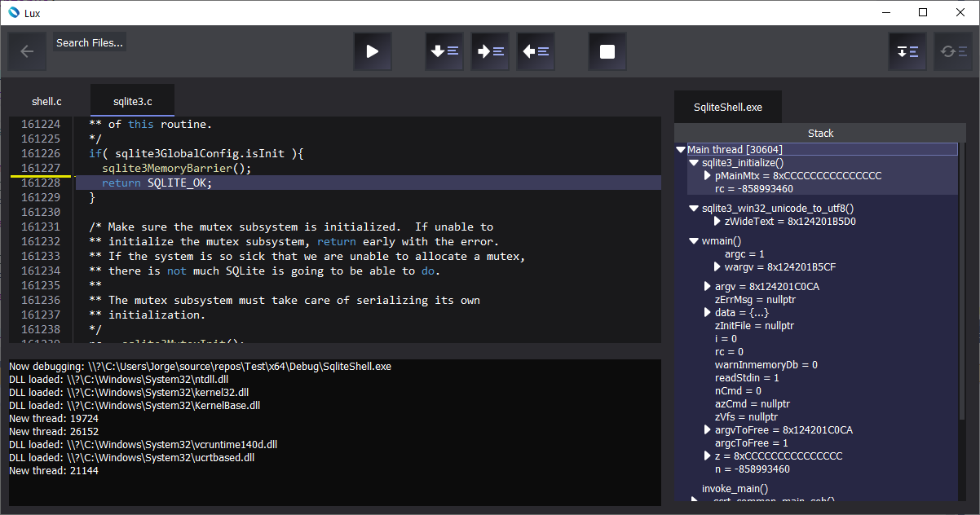Select the rc = -858993460 row
This screenshot has height=515, width=980.
pyautogui.click(x=753, y=189)
